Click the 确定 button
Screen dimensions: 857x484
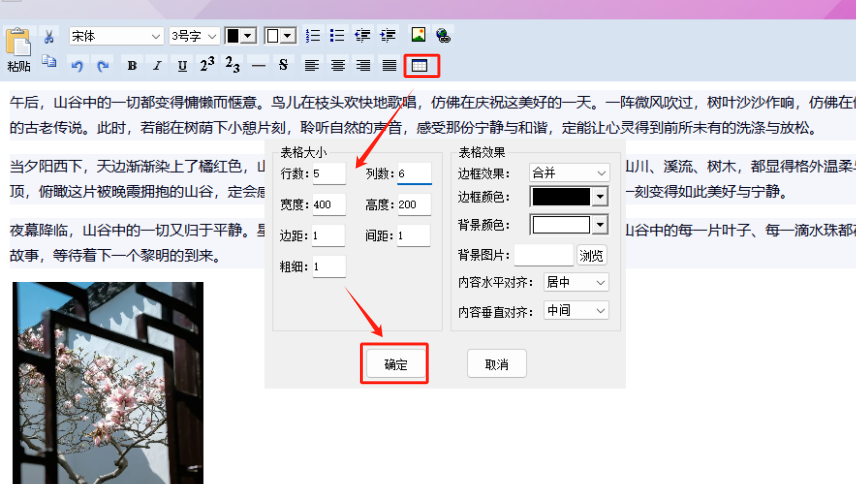point(395,364)
